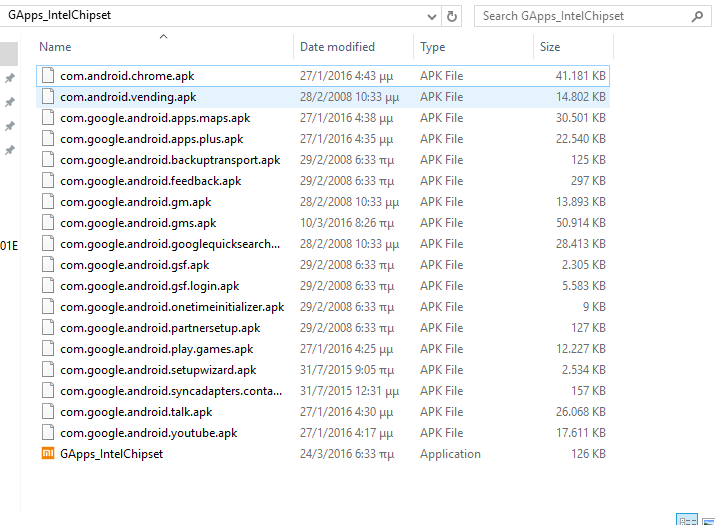Click the 41.181 KB size value
The height and width of the screenshot is (525, 715).
(580, 76)
